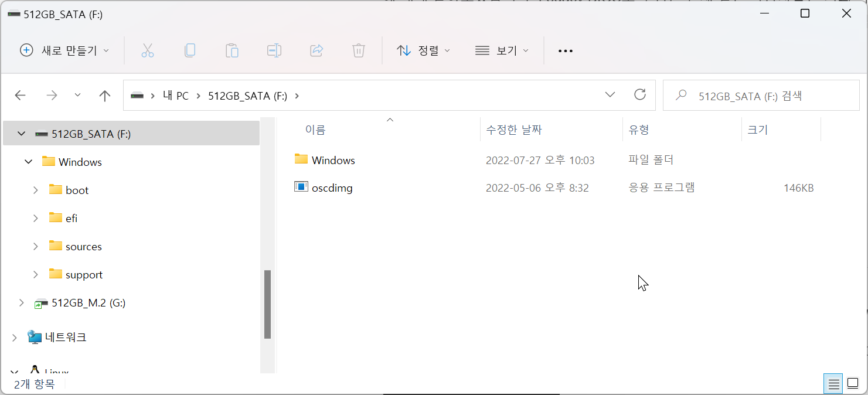868x395 pixels.
Task: Click the 512GB_M.2 (G:) drive icon
Action: pos(41,303)
